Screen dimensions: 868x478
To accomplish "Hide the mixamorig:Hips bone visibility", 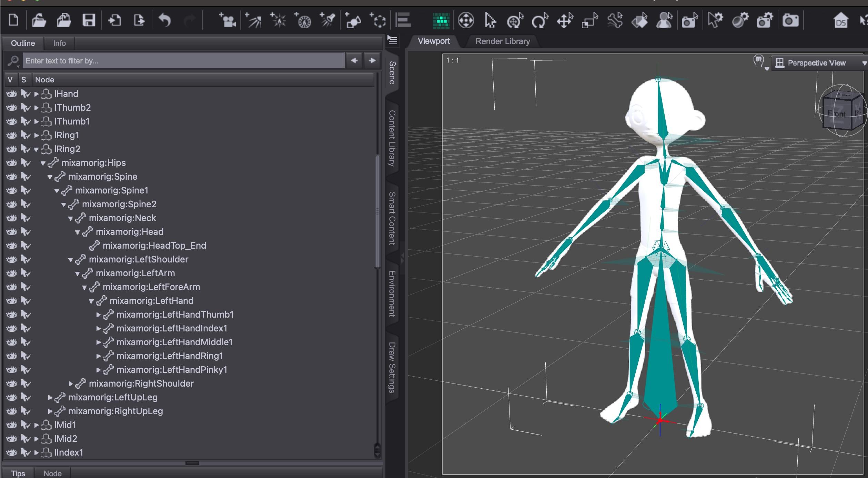I will [12, 163].
